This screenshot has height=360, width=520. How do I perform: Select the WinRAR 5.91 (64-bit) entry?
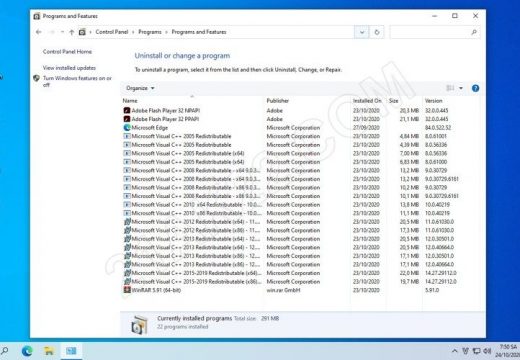pos(156,290)
